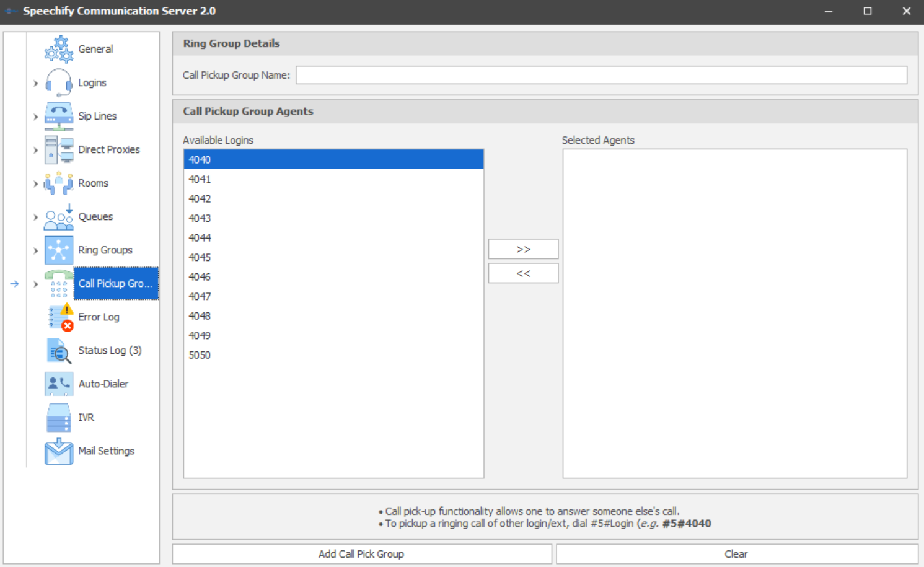This screenshot has width=924, height=567.
Task: Select login 4041 in Available Logins
Action: 333,179
